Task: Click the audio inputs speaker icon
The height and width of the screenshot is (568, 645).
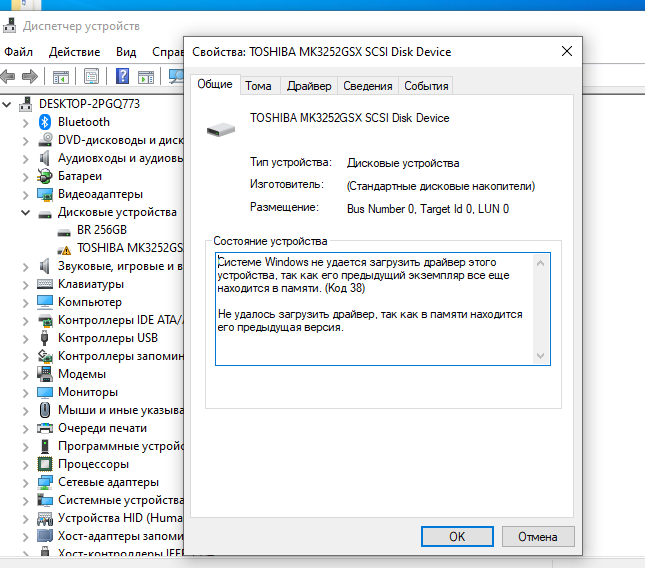Action: click(44, 158)
